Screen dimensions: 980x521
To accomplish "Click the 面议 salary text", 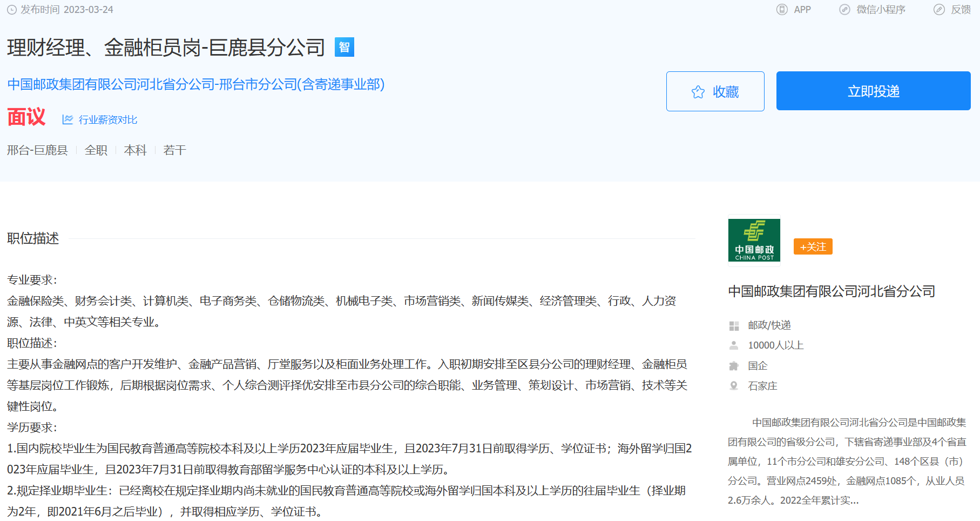I will click(26, 117).
